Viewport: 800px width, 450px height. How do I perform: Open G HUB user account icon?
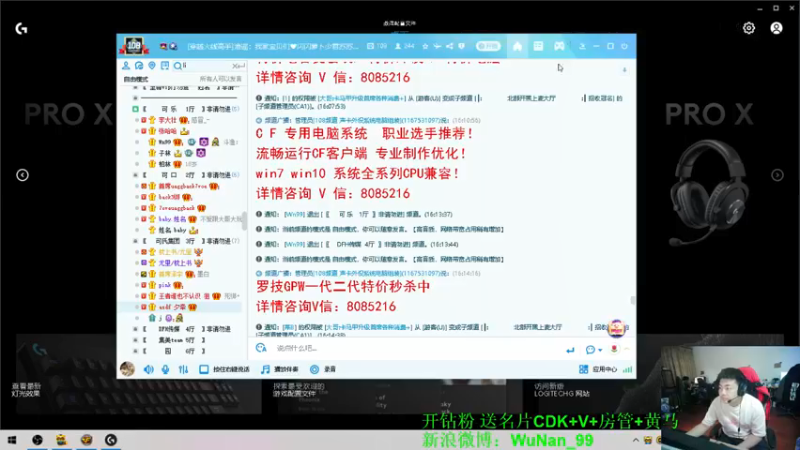776,28
